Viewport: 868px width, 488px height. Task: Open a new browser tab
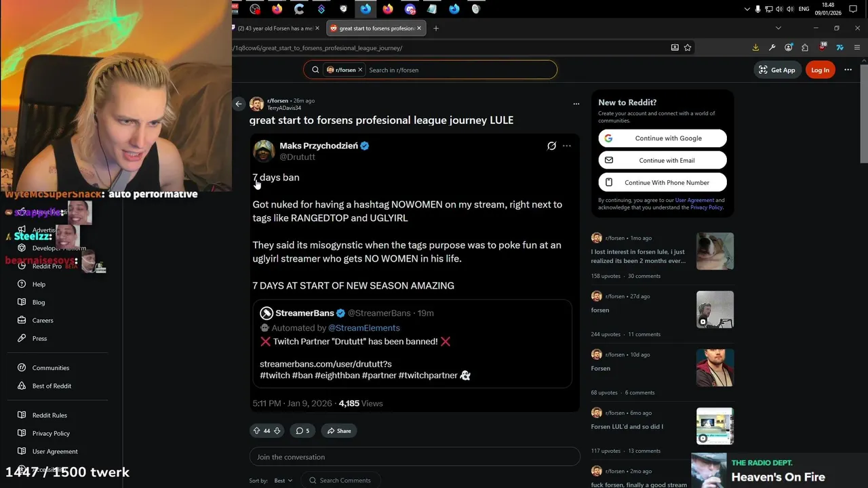[x=436, y=28]
